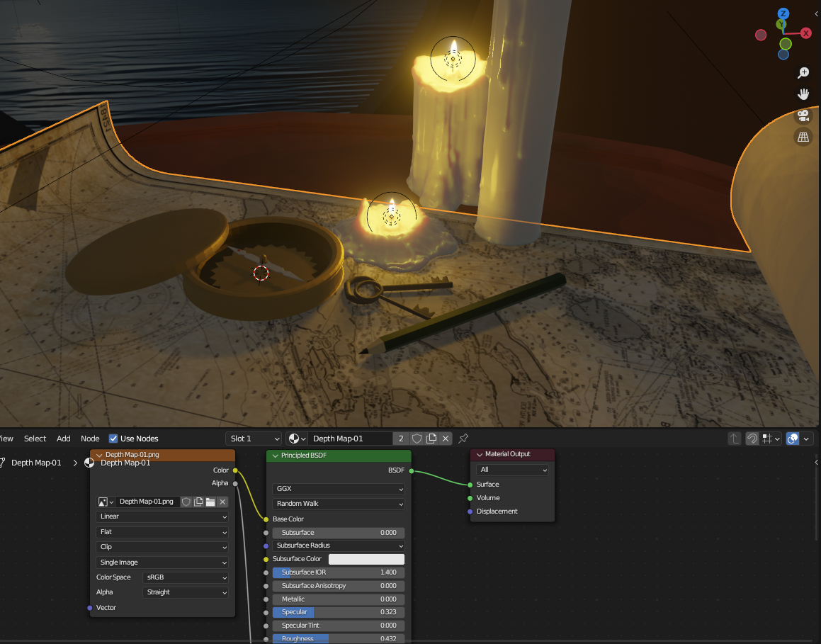Unlink image with X in texture node

coord(222,502)
